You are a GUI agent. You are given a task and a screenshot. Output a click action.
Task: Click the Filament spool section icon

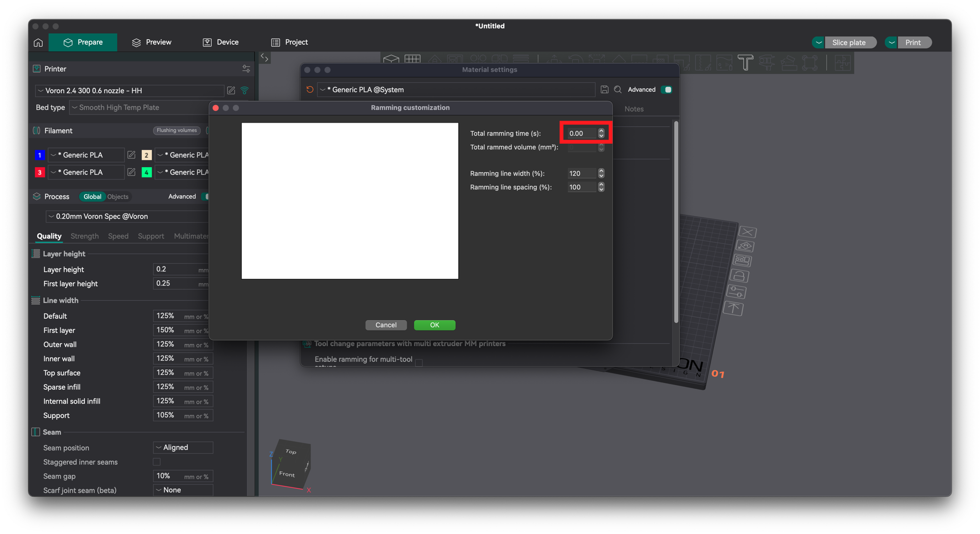point(37,131)
